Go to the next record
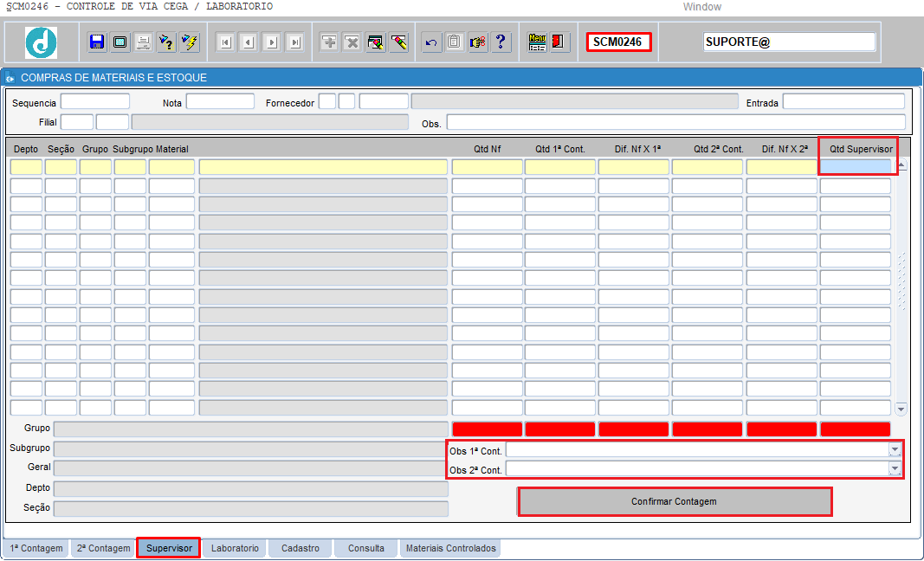The height and width of the screenshot is (561, 924). (271, 42)
